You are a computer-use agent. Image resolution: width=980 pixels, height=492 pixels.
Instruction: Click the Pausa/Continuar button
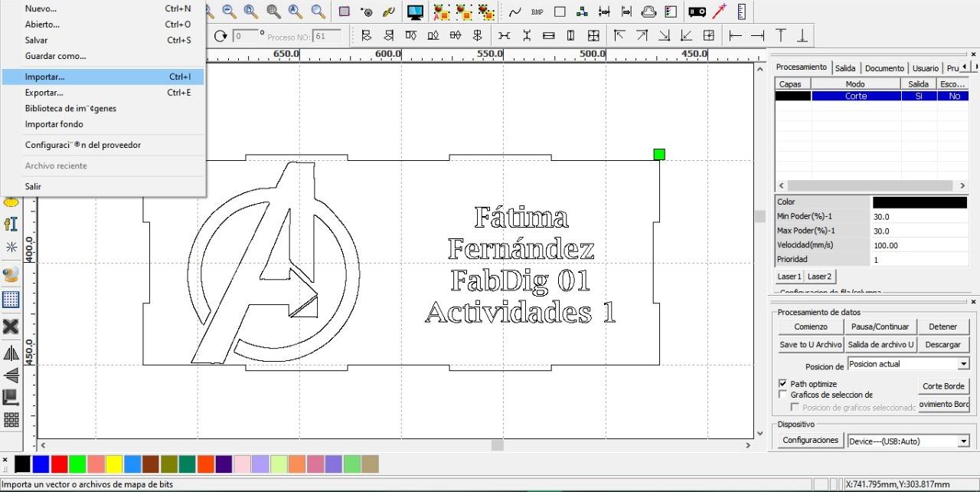coord(880,326)
